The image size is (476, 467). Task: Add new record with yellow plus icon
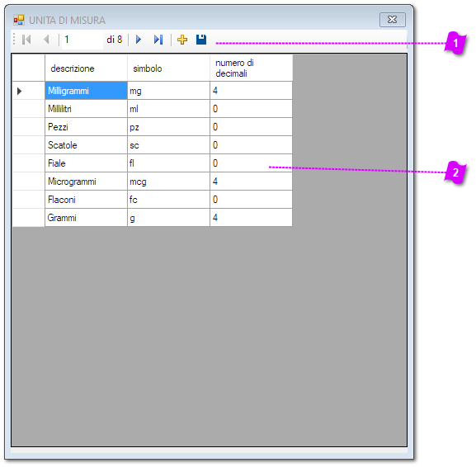click(x=182, y=40)
